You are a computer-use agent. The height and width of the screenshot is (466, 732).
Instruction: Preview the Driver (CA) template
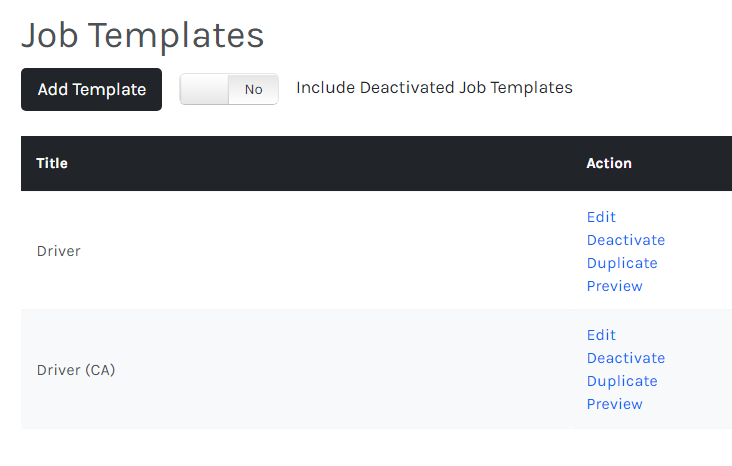pos(614,404)
